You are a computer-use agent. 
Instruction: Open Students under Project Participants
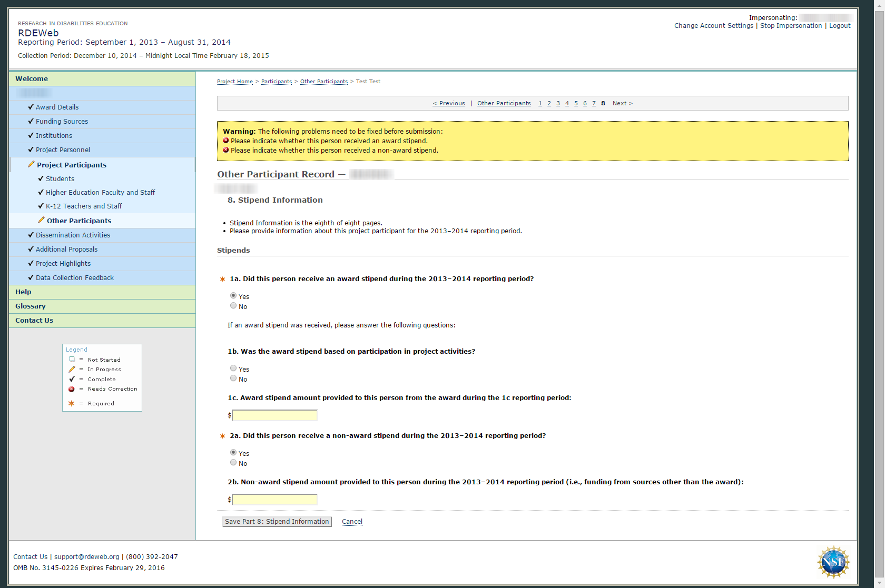(x=60, y=178)
